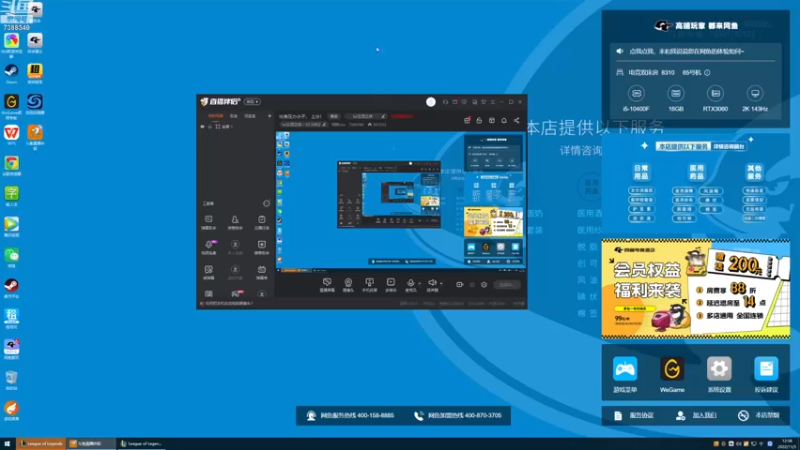
Task: Open the layers settings icon near start button
Action: (x=484, y=285)
